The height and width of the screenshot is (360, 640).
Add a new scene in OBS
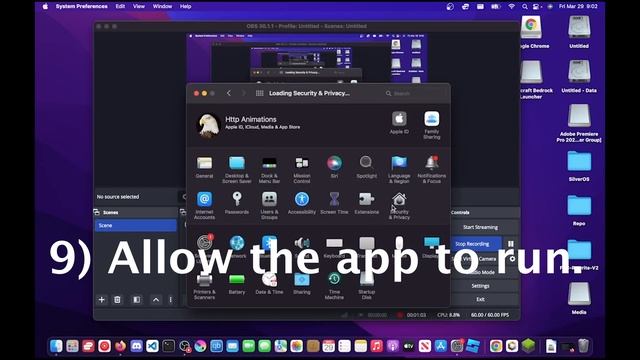click(x=102, y=300)
